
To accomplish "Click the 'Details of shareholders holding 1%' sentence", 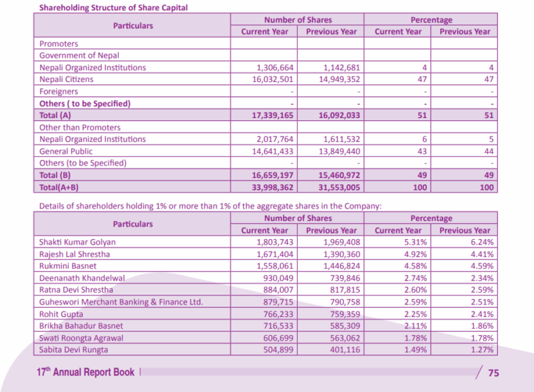I will 210,206.
